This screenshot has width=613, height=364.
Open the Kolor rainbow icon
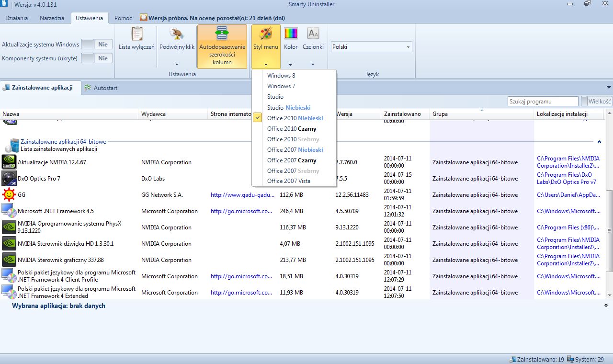291,33
